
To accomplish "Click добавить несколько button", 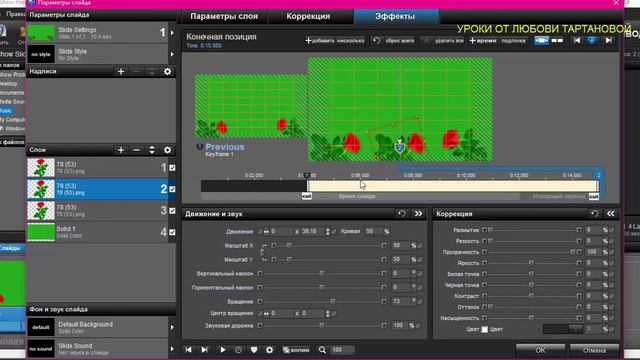I will tap(335, 40).
